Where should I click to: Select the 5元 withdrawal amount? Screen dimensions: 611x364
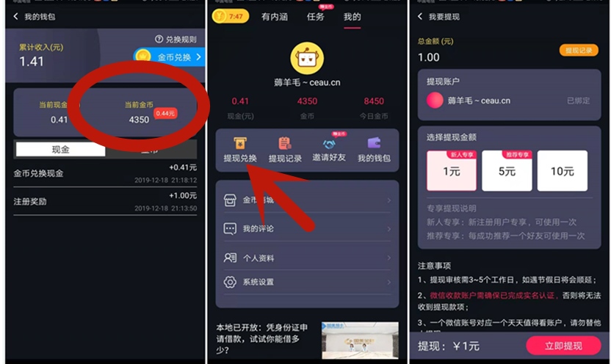(507, 170)
